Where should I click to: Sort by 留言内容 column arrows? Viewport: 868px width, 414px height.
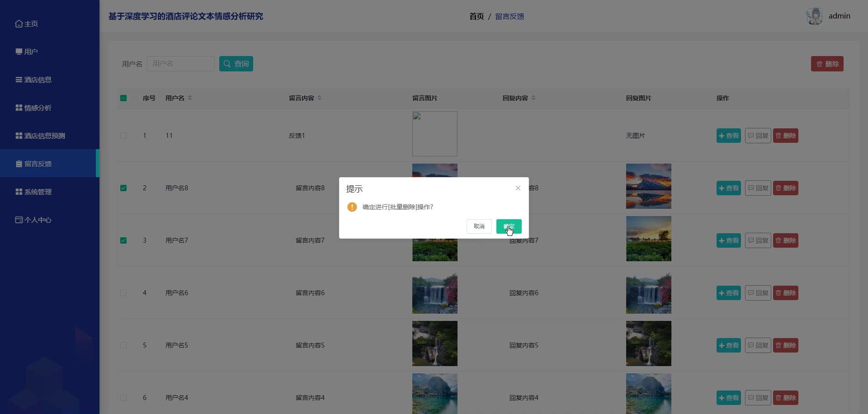(x=320, y=98)
